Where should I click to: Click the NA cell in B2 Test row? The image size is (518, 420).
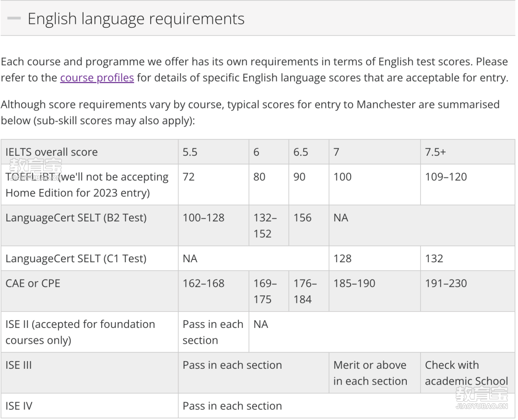tap(422, 225)
